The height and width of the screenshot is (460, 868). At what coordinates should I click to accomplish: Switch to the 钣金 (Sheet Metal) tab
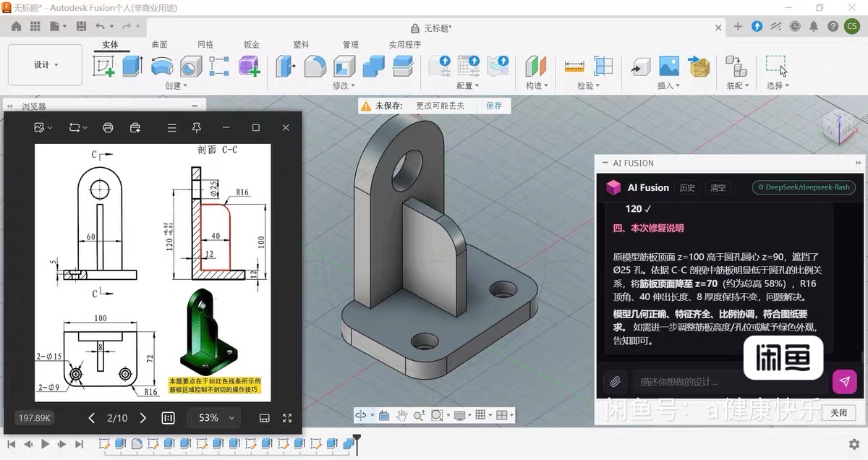pyautogui.click(x=252, y=45)
